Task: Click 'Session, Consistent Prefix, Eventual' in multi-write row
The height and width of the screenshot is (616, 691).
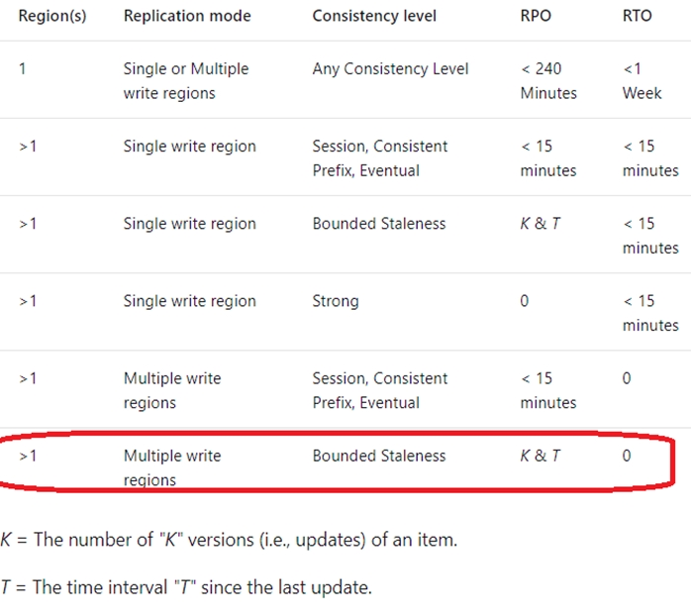Action: tap(380, 390)
